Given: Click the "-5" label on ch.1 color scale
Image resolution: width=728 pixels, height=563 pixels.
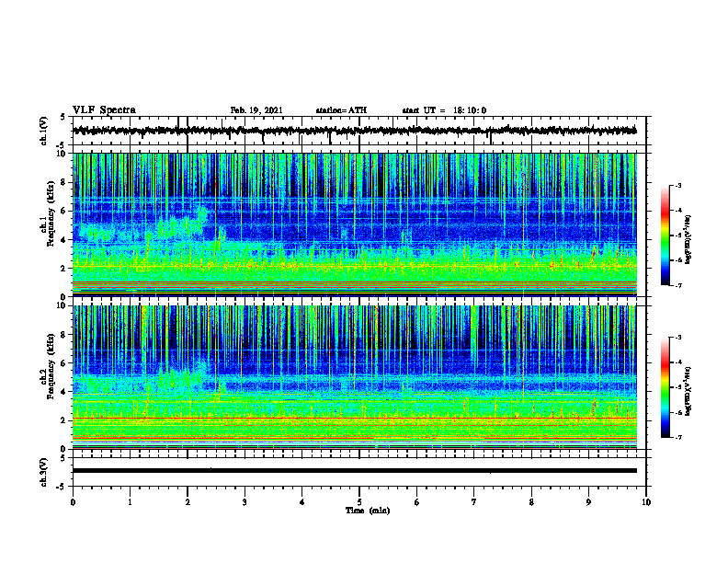Looking at the screenshot, I should (x=677, y=236).
